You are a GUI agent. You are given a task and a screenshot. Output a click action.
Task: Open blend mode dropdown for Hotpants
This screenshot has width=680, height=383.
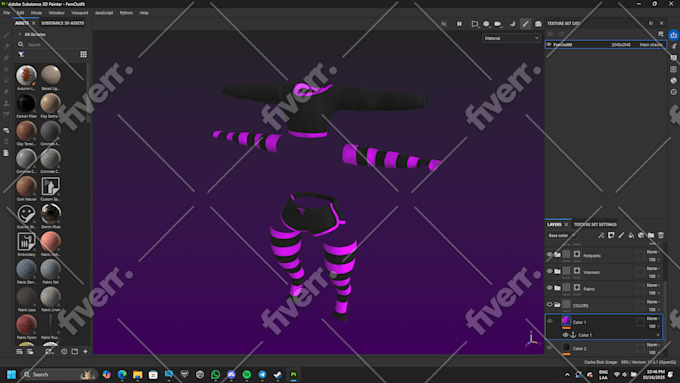654,252
